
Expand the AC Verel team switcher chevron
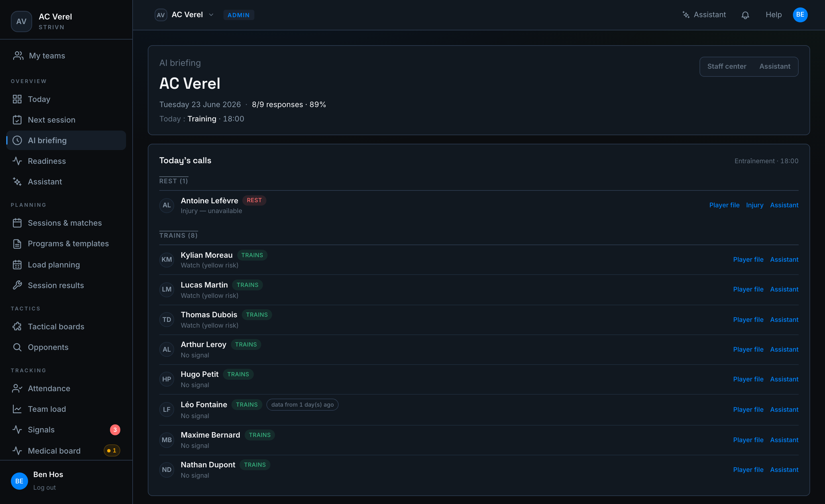click(211, 15)
